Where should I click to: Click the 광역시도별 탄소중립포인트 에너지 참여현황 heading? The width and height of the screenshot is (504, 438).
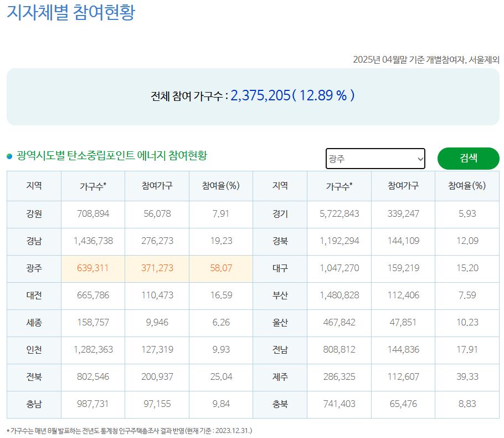pos(112,156)
